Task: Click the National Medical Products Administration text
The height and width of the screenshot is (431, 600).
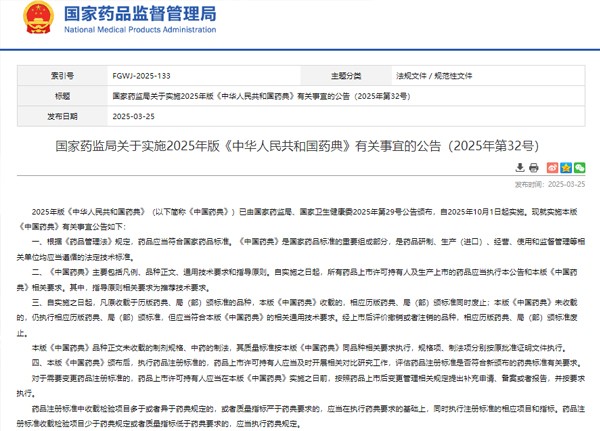Action: pyautogui.click(x=140, y=29)
